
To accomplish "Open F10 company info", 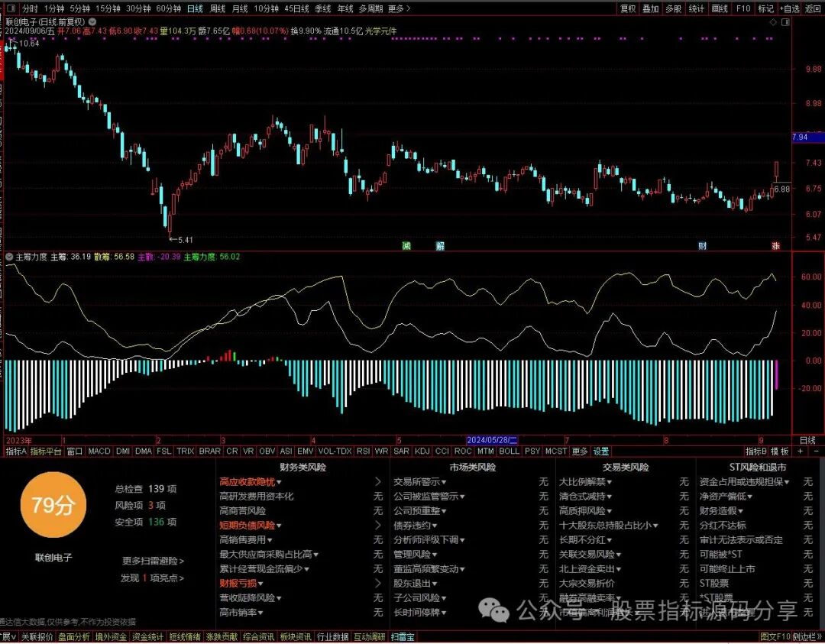I will pyautogui.click(x=743, y=8).
